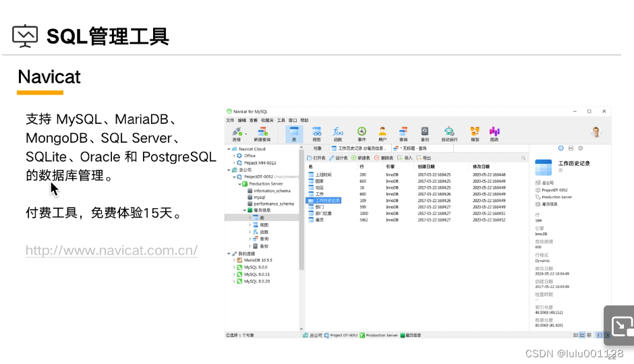Click the 删除表 (Delete Table) button

[x=384, y=158]
